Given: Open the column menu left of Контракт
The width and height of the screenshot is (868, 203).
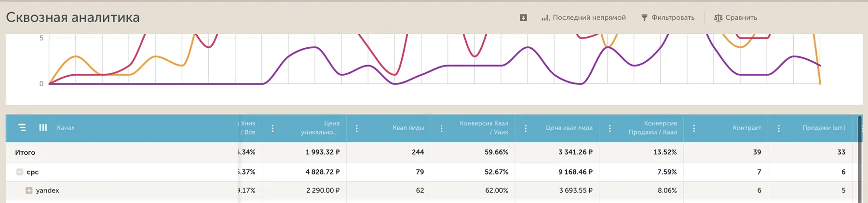Looking at the screenshot, I should (694, 128).
